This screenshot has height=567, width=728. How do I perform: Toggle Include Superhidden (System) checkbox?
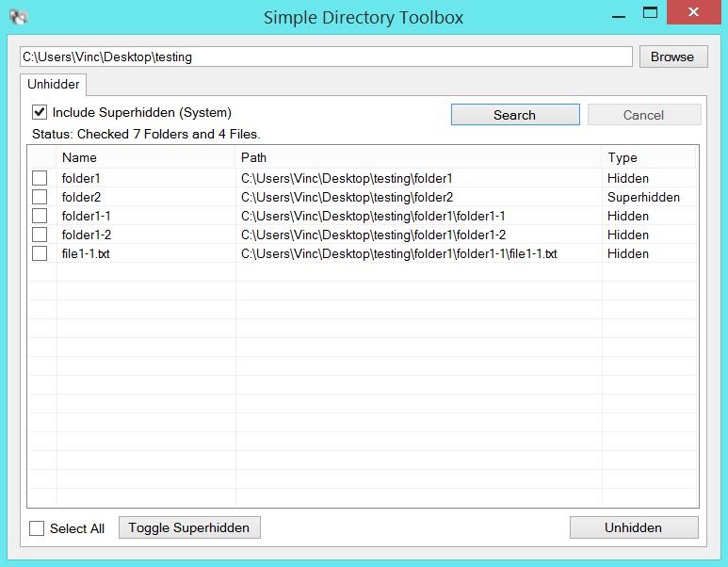[x=40, y=112]
